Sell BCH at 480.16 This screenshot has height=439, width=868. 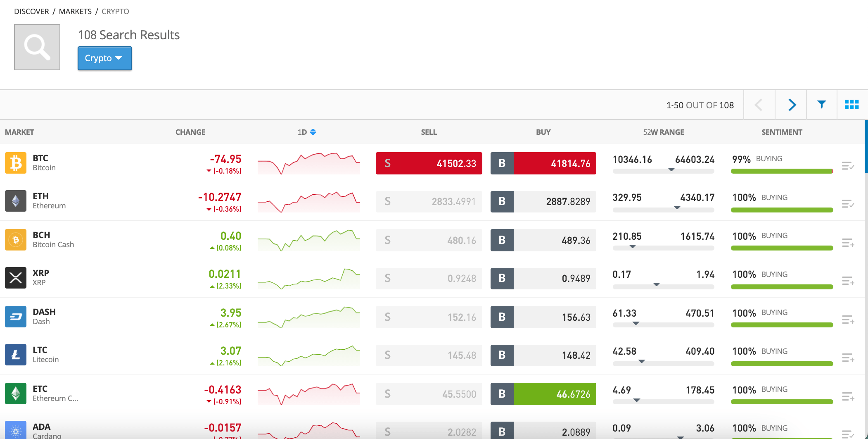[x=429, y=240]
